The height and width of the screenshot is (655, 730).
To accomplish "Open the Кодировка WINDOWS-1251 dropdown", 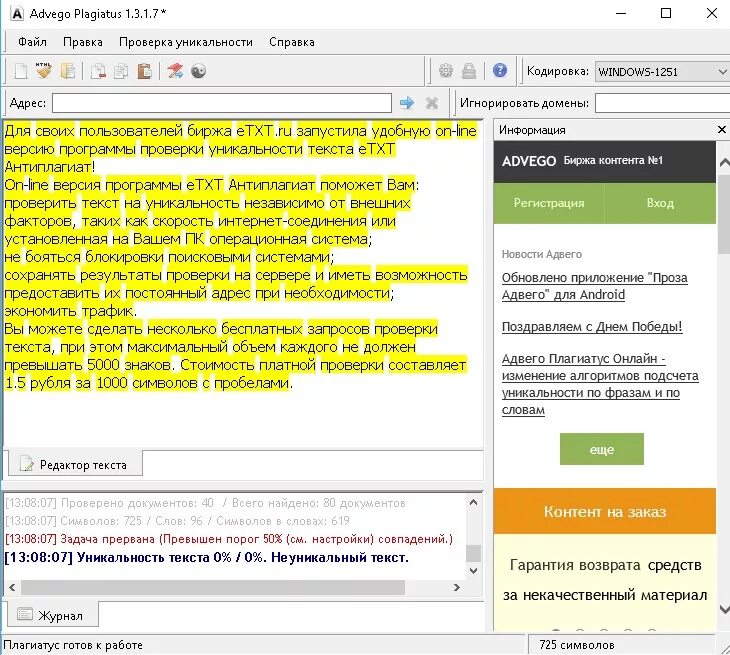I will click(x=662, y=72).
